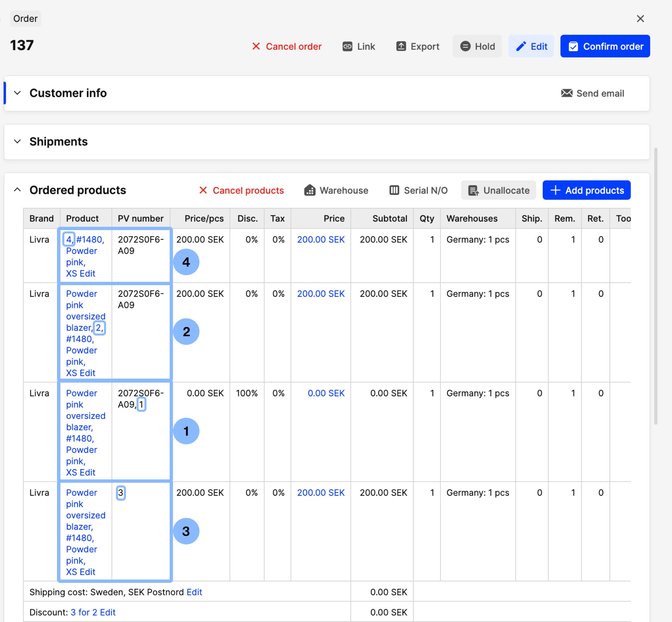
Task: Click 200.00 SEK price link in second row
Action: (x=320, y=293)
